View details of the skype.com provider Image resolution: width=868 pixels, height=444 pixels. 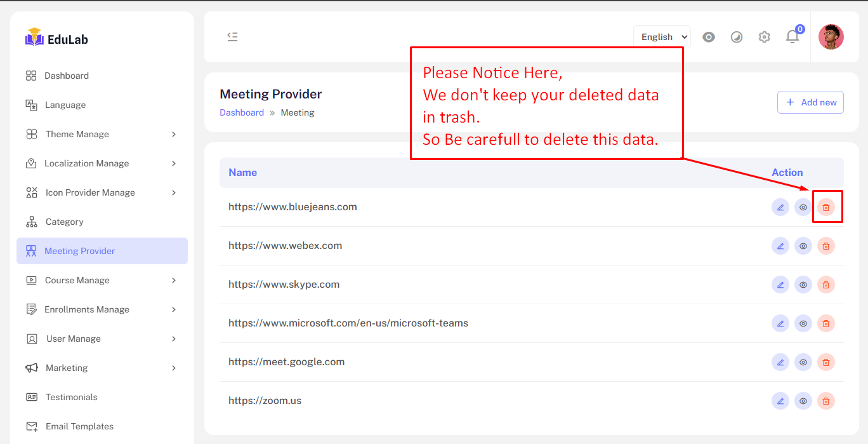[x=803, y=285]
